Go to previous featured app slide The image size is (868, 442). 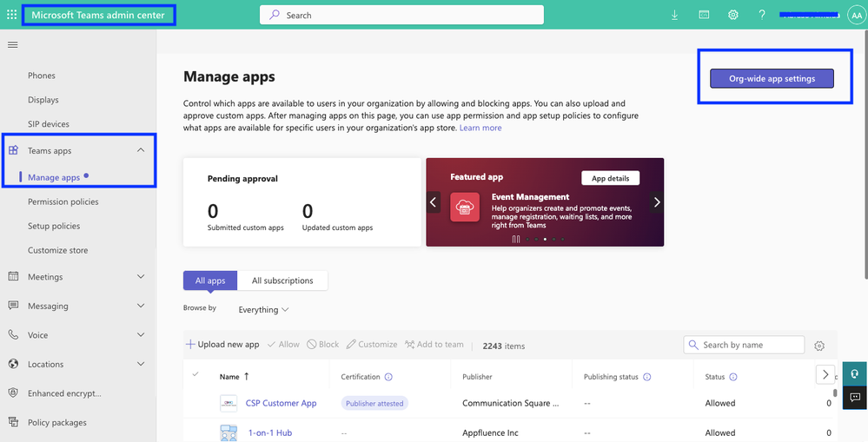434,202
